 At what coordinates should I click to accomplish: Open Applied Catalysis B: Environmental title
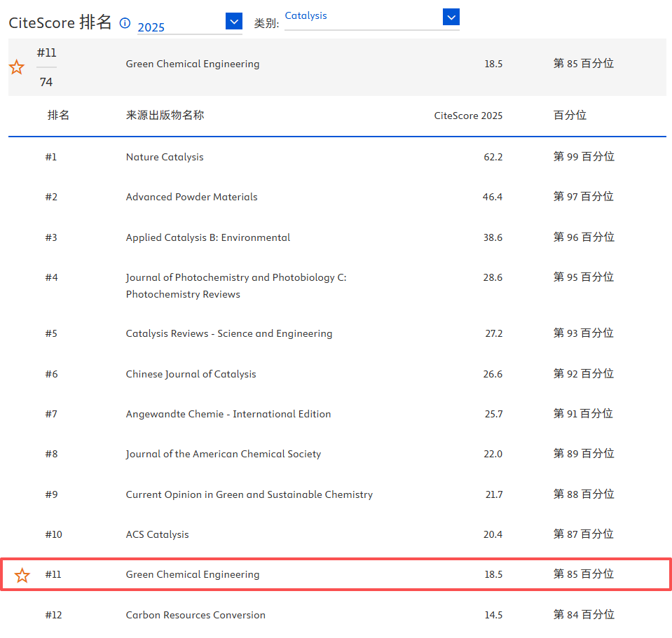click(208, 237)
